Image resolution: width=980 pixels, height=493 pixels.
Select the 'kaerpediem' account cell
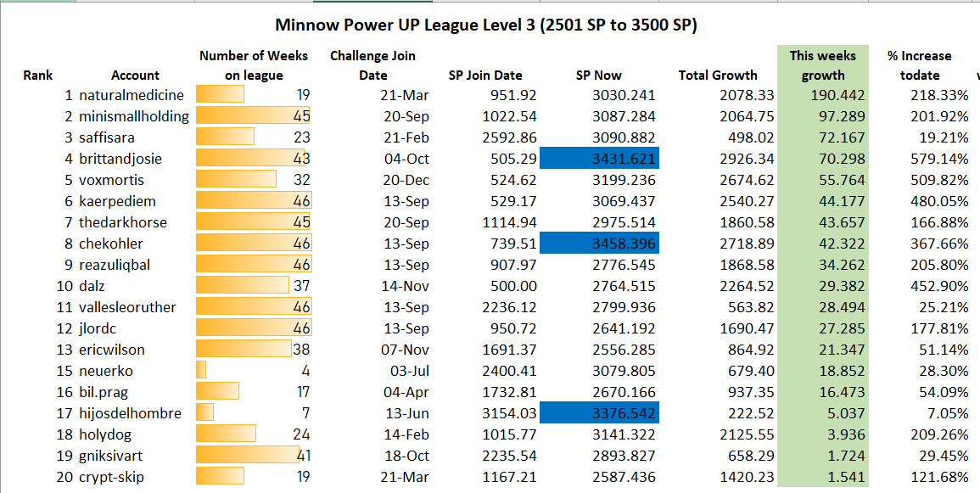pyautogui.click(x=117, y=201)
